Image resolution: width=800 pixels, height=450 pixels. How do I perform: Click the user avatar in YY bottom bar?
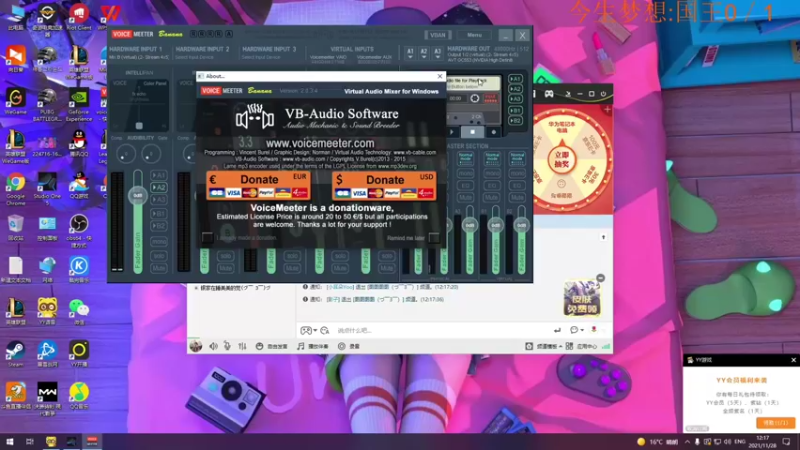click(x=195, y=346)
